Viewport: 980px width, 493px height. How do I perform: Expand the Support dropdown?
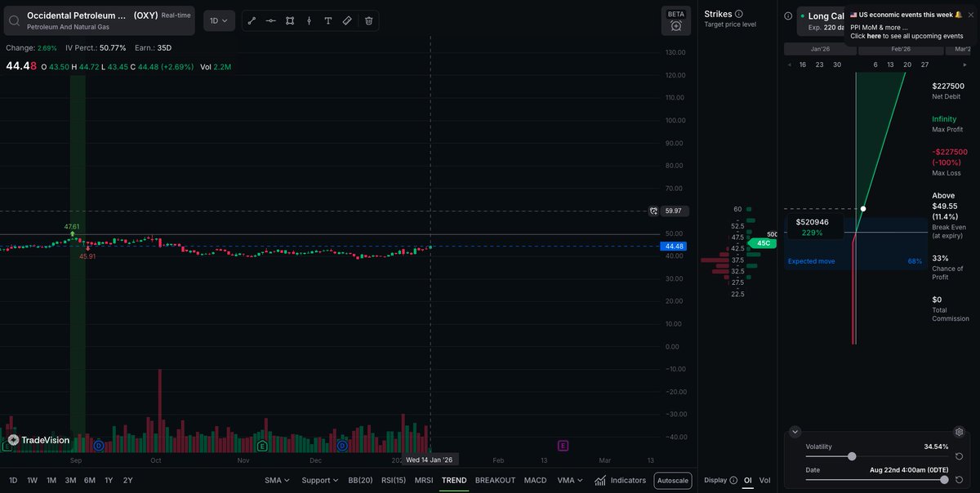click(x=320, y=480)
